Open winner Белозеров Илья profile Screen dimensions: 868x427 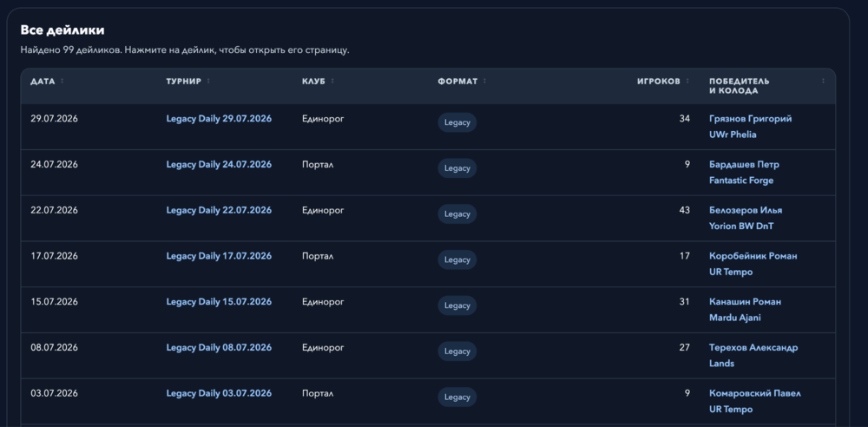pyautogui.click(x=746, y=210)
